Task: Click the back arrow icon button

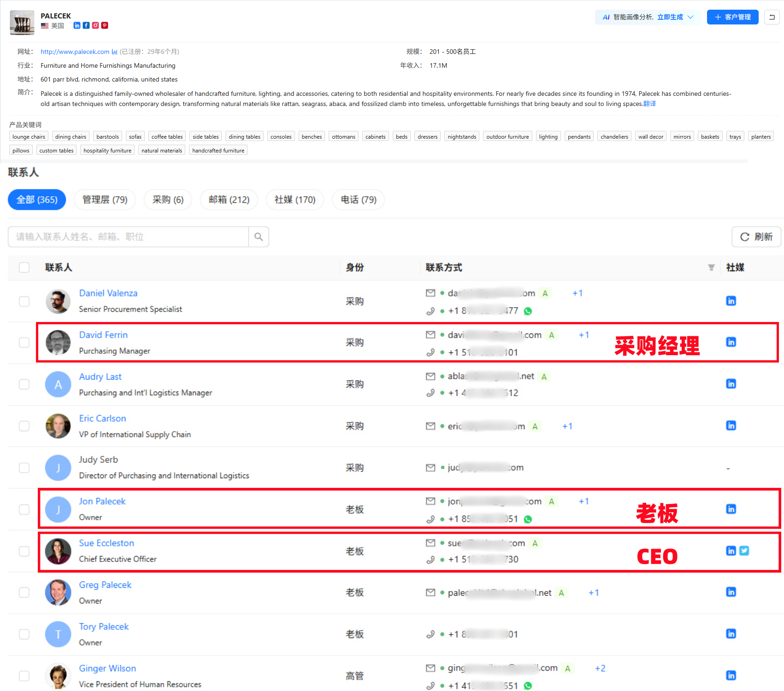Action: coord(772,17)
